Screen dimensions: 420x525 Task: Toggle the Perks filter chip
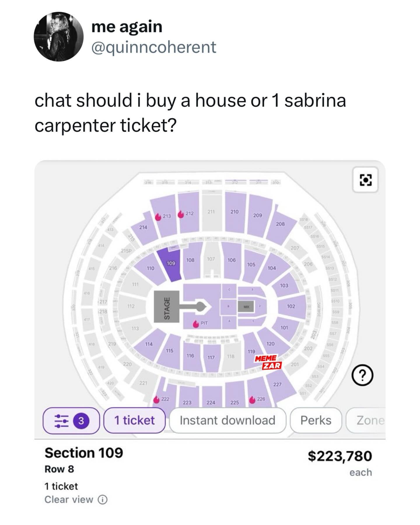pyautogui.click(x=316, y=420)
